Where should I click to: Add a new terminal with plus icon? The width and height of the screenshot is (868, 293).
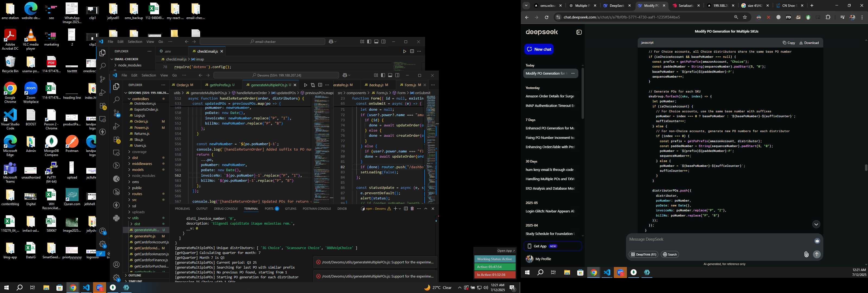coord(395,209)
